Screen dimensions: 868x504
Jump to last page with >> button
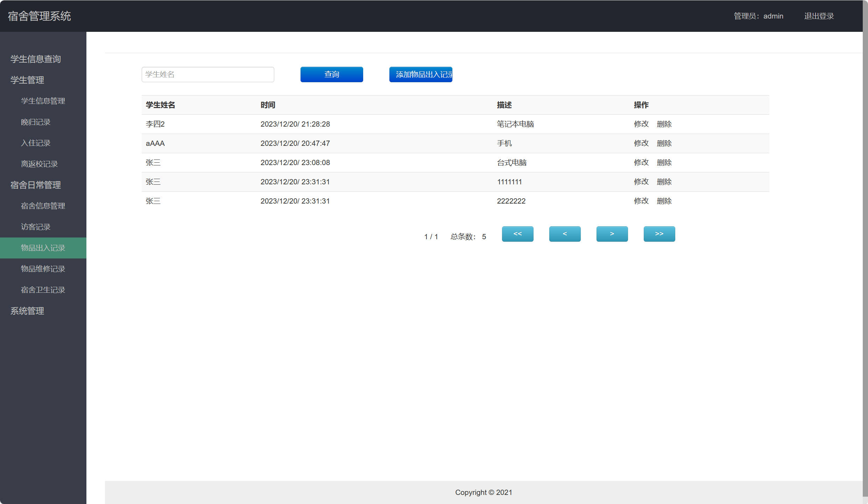[x=659, y=234]
